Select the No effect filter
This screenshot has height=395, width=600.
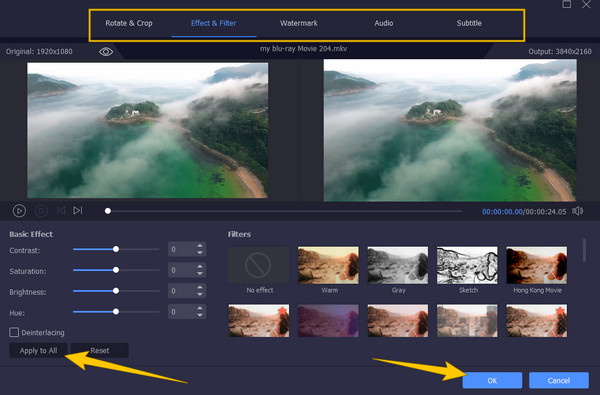(x=258, y=265)
